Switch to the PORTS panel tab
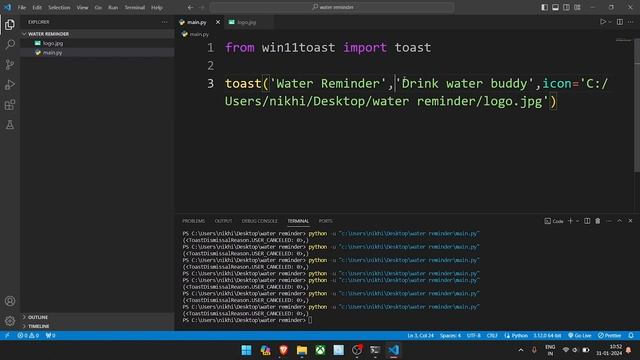 (x=325, y=221)
